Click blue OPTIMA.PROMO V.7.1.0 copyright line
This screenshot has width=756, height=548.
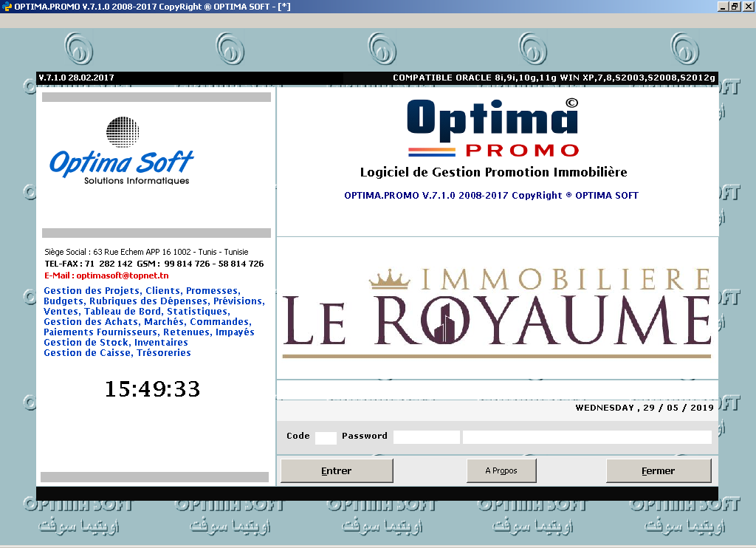click(x=491, y=196)
